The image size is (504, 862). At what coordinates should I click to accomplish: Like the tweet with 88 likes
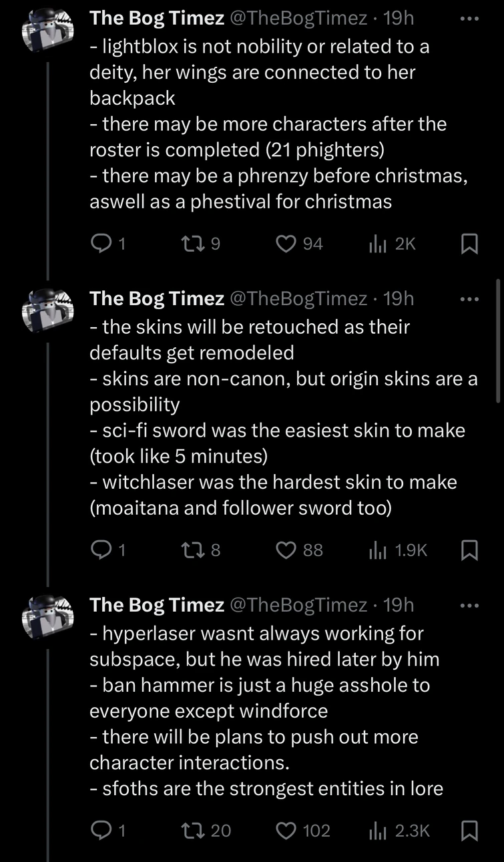click(x=287, y=550)
